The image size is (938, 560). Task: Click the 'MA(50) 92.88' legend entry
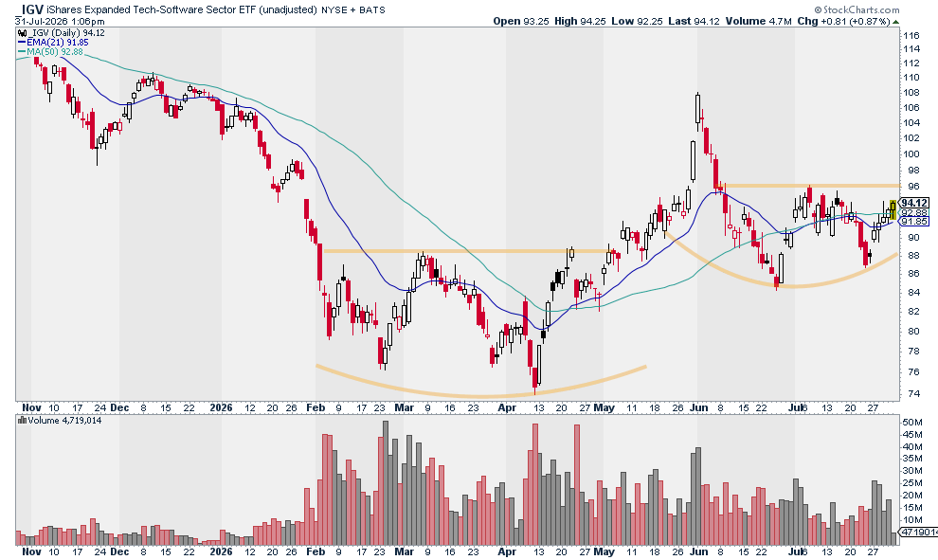click(x=55, y=52)
